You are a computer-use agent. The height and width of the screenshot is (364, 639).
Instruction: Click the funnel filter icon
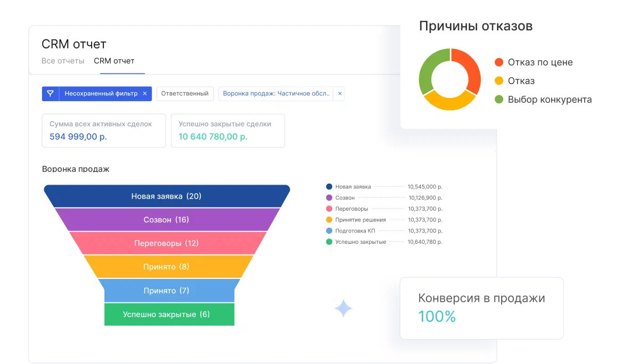click(51, 94)
